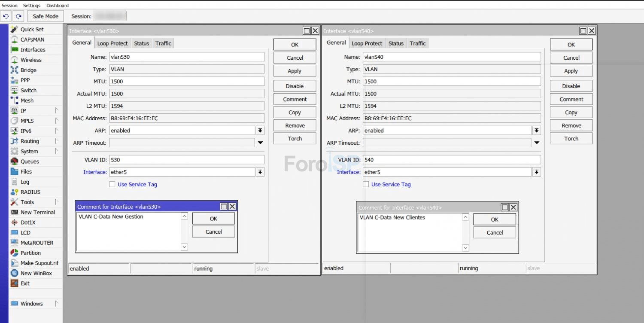Click Apply button in vlan530 window

click(295, 71)
